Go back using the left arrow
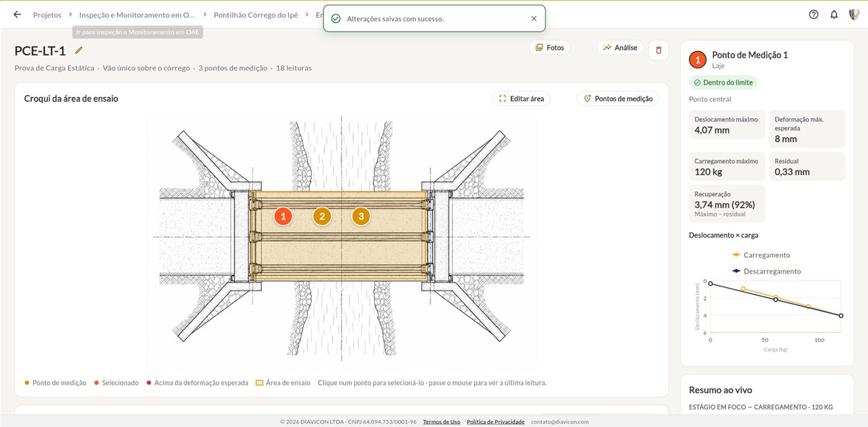Viewport: 868px width, 427px height. click(x=17, y=14)
